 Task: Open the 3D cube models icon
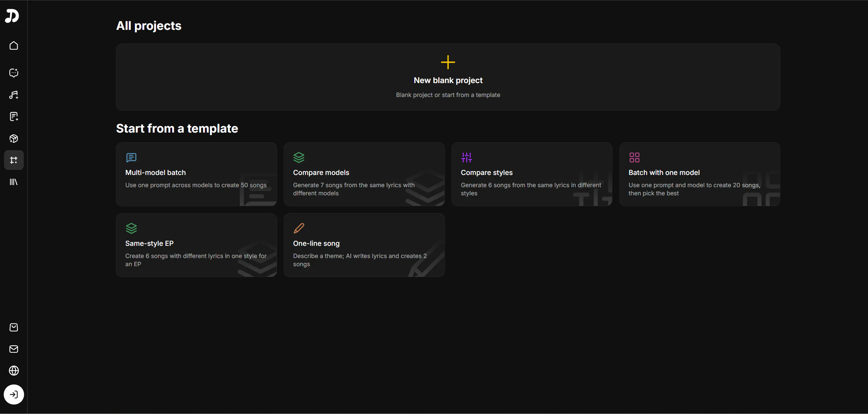tap(14, 138)
